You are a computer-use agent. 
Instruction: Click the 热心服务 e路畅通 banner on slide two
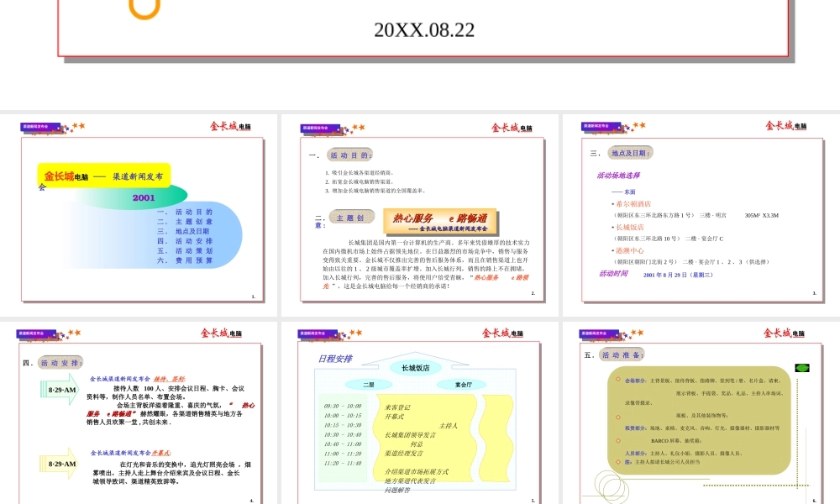[440, 219]
